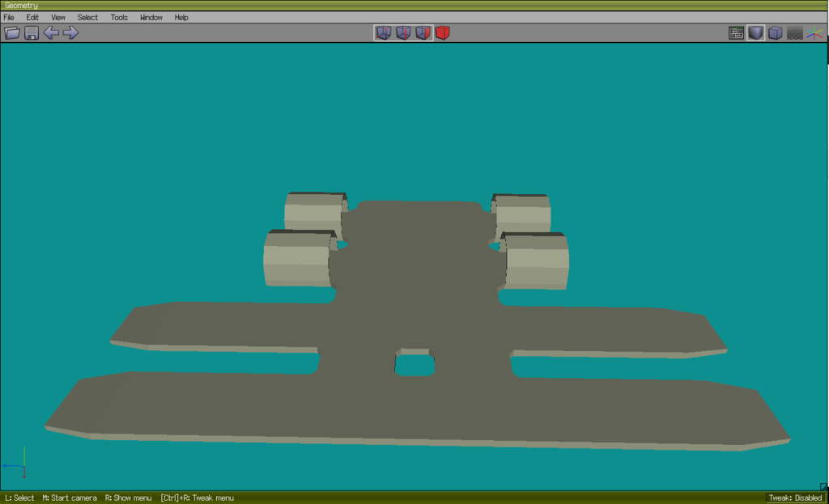Expand the View menu
The image size is (829, 504).
pos(58,17)
